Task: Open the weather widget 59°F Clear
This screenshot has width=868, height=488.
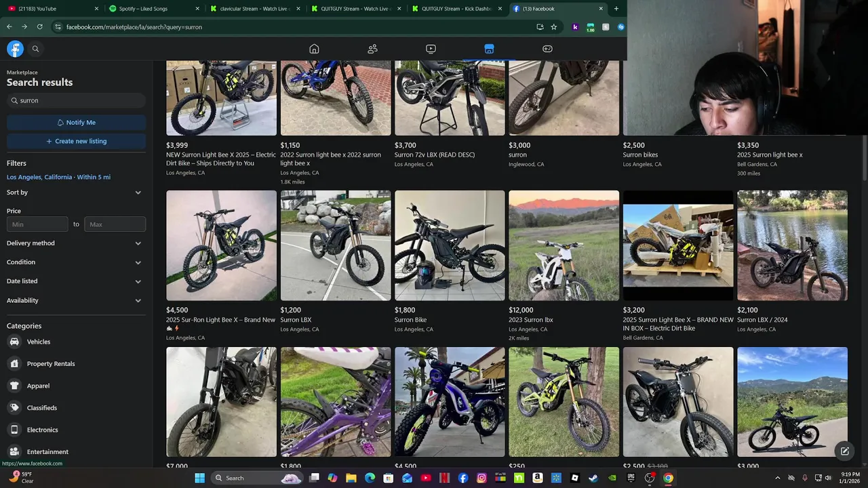Action: click(22, 478)
